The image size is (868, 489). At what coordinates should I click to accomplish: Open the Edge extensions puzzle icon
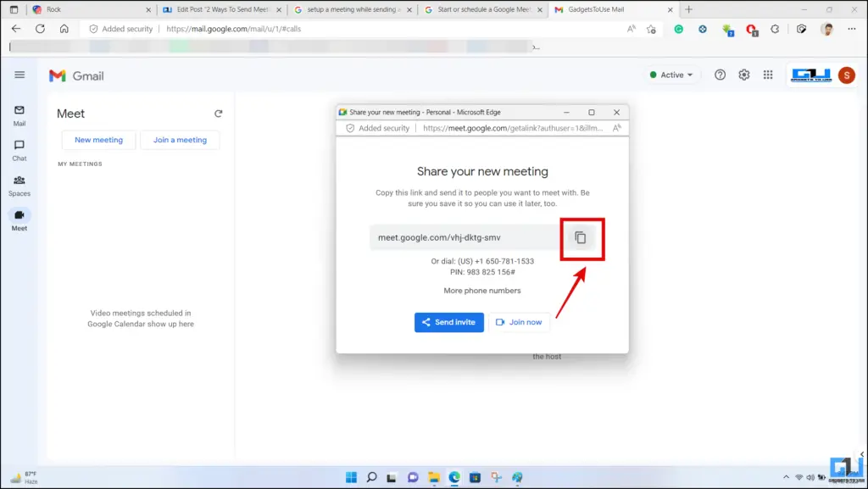[775, 29]
